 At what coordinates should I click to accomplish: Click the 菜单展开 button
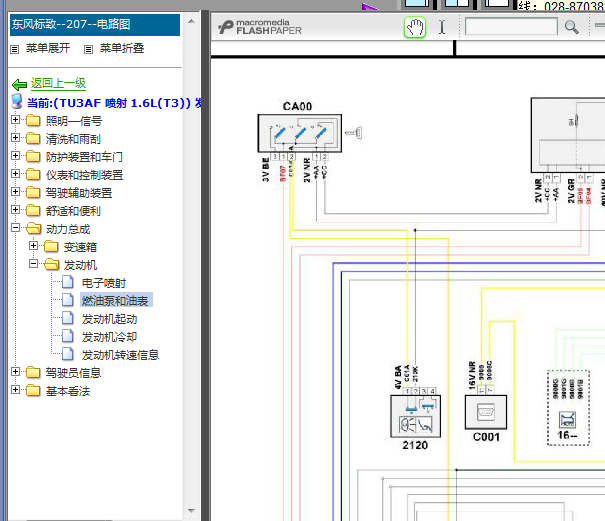tap(48, 48)
